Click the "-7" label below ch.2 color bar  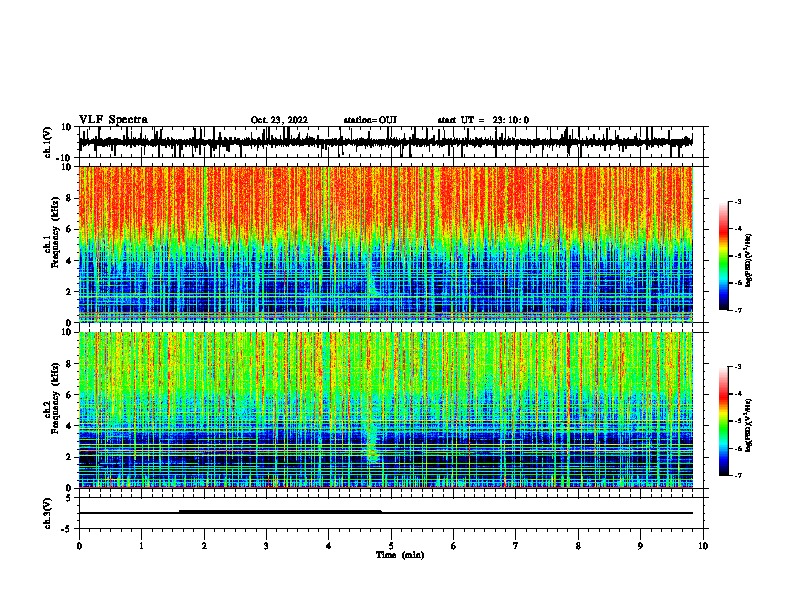coord(737,475)
